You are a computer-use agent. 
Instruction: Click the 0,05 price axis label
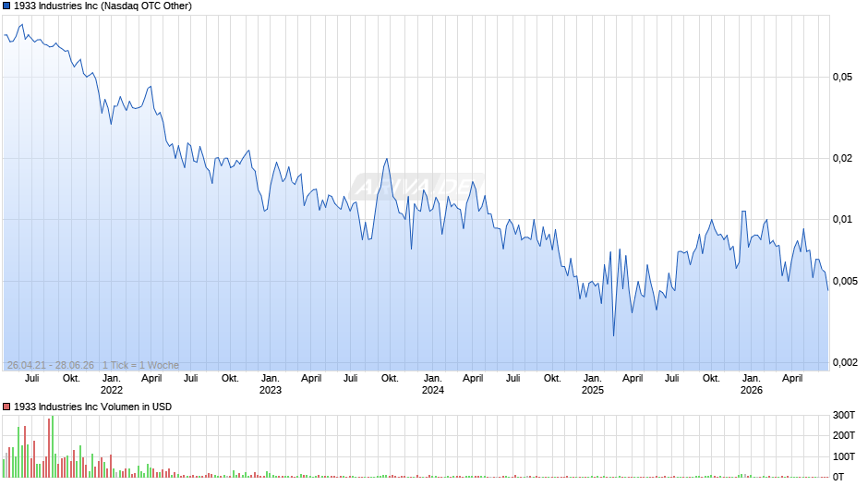point(842,77)
